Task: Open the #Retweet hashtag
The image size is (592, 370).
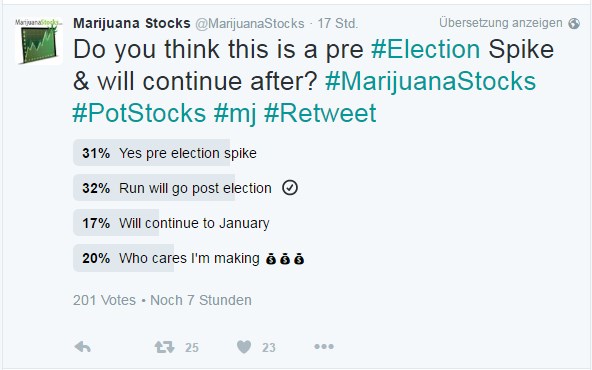Action: coord(320,113)
